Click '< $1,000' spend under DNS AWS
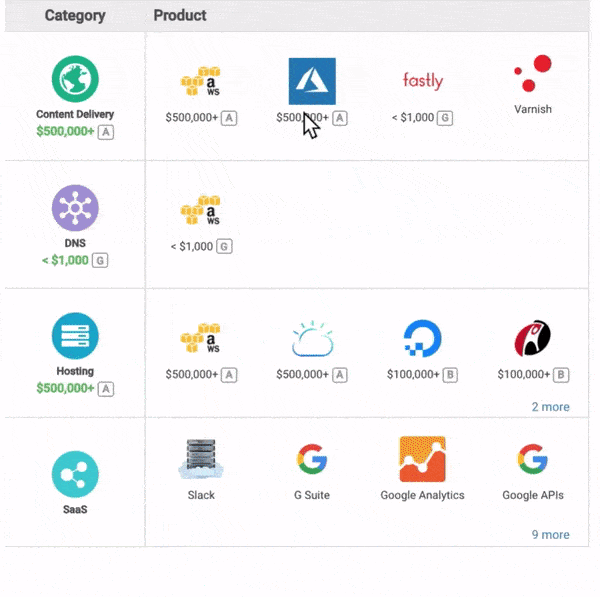The width and height of the screenshot is (600, 597). click(192, 246)
